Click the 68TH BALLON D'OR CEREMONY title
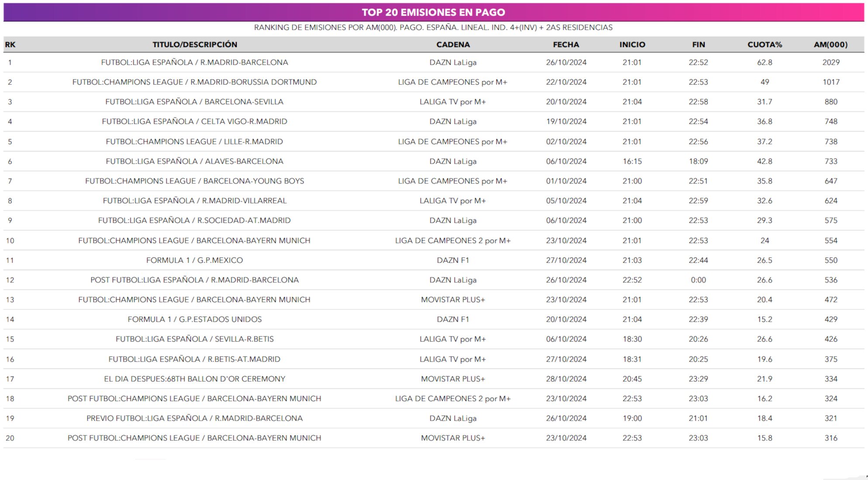 (195, 379)
